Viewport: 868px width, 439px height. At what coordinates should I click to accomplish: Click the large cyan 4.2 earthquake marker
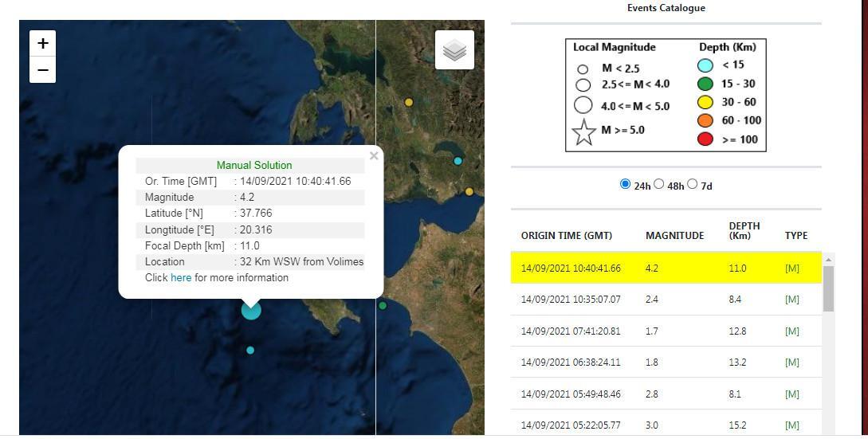coord(251,310)
